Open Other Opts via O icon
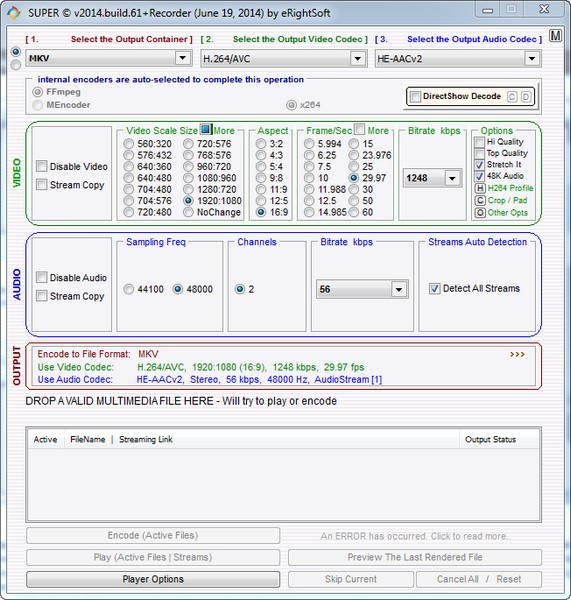Image resolution: width=571 pixels, height=600 pixels. [480, 213]
